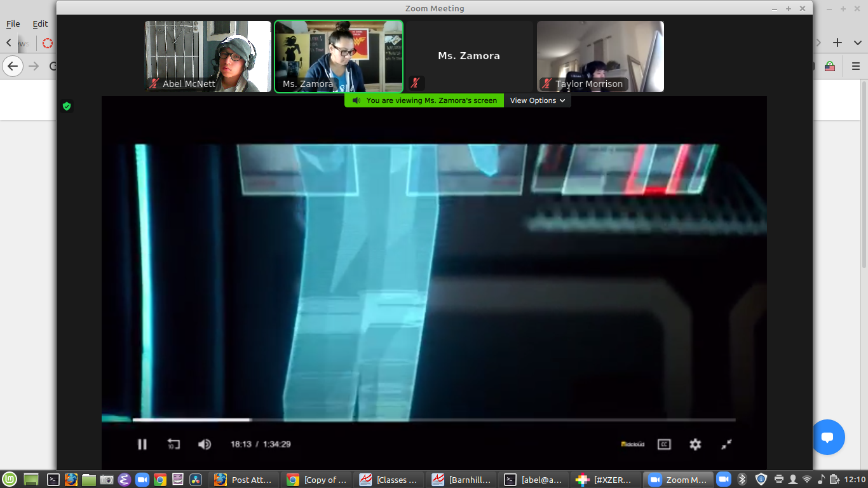Screen dimensions: 868x488
Task: Switch to the Zoom M... taskbar window
Action: pos(679,480)
